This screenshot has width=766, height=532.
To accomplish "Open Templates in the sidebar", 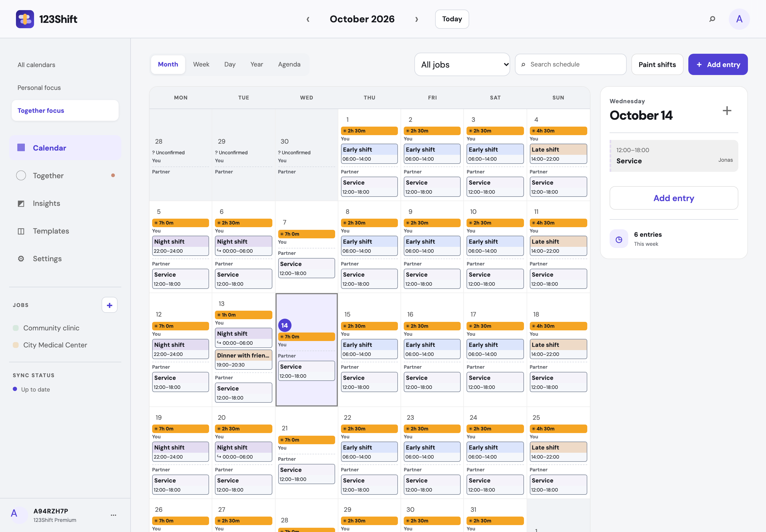I will pyautogui.click(x=65, y=231).
